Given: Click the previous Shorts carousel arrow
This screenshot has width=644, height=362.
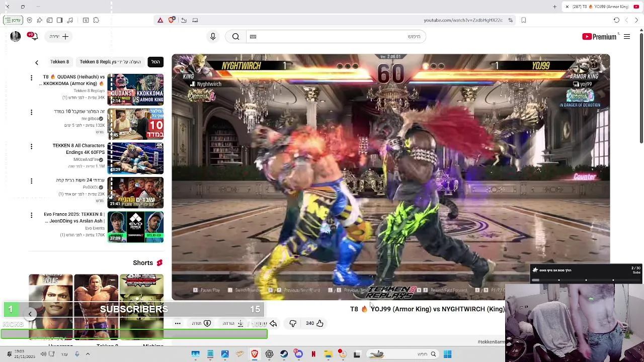Looking at the screenshot, I should point(30,314).
